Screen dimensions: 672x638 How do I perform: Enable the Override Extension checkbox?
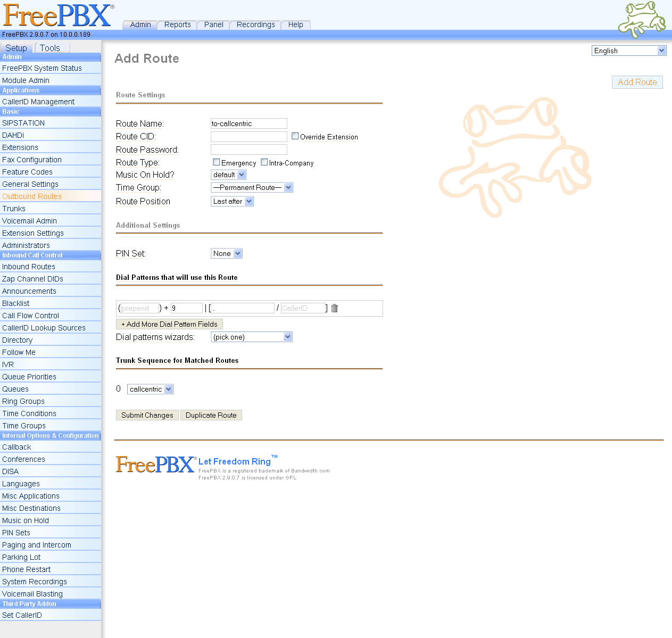[x=295, y=136]
